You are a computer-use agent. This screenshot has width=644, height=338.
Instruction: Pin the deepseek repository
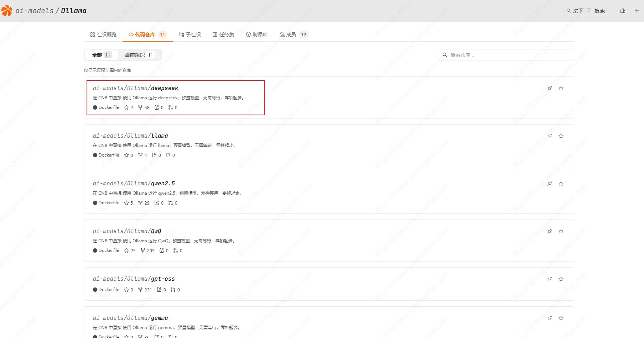coord(550,88)
